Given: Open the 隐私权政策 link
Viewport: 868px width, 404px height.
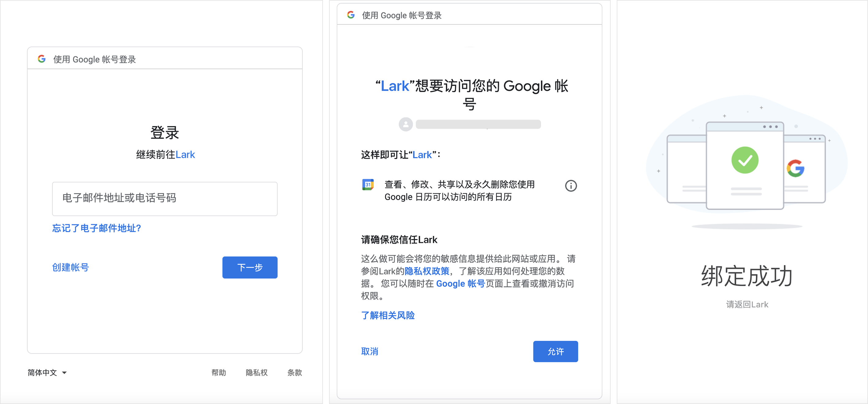Looking at the screenshot, I should pyautogui.click(x=427, y=271).
